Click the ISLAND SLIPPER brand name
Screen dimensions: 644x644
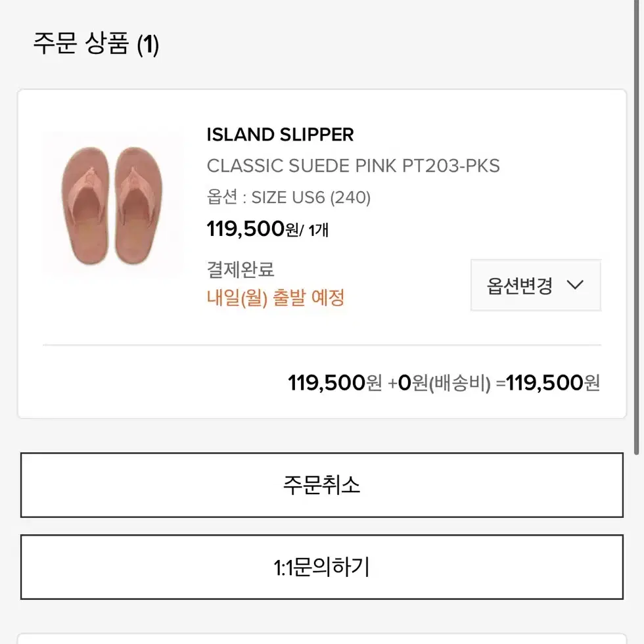(x=280, y=135)
